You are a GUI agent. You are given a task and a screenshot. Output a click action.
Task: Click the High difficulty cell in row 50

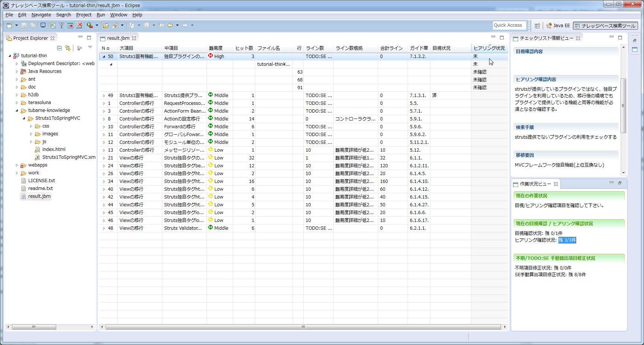point(220,57)
